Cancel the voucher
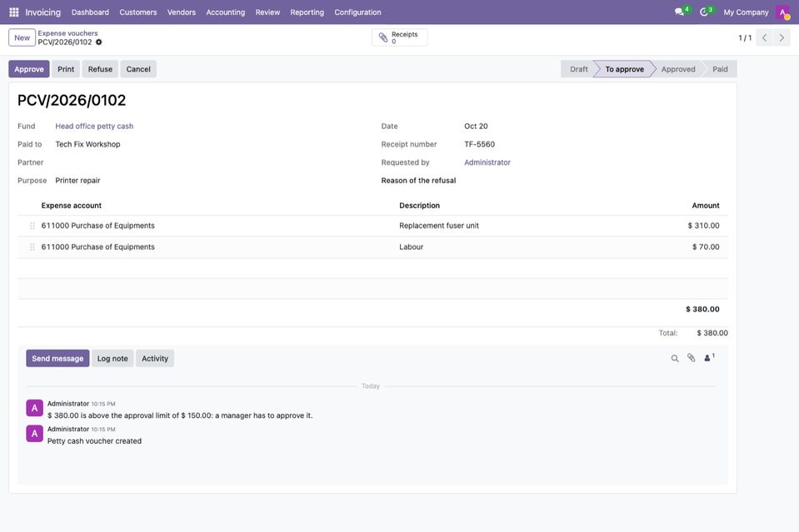Image resolution: width=799 pixels, height=532 pixels. click(138, 69)
